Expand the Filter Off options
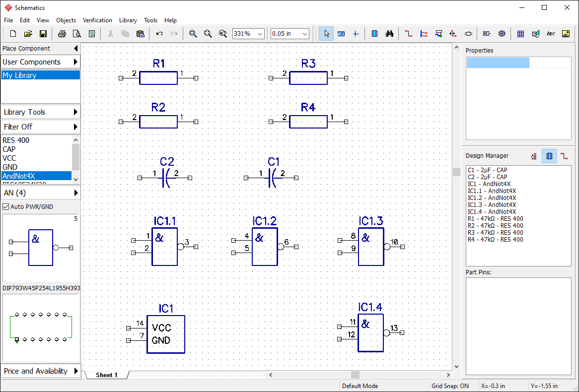This screenshot has width=579, height=392. pos(40,127)
